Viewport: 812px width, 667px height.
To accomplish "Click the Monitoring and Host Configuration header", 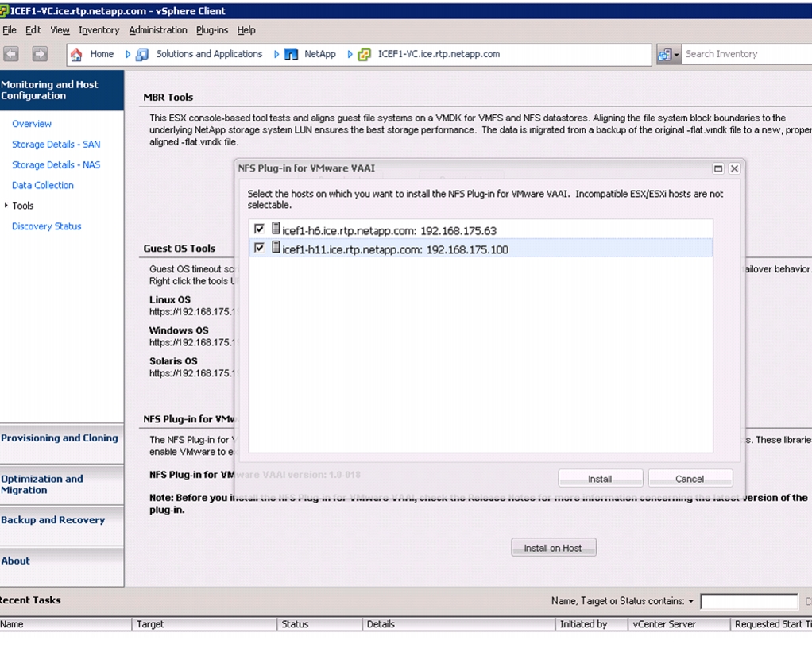I will click(x=62, y=90).
